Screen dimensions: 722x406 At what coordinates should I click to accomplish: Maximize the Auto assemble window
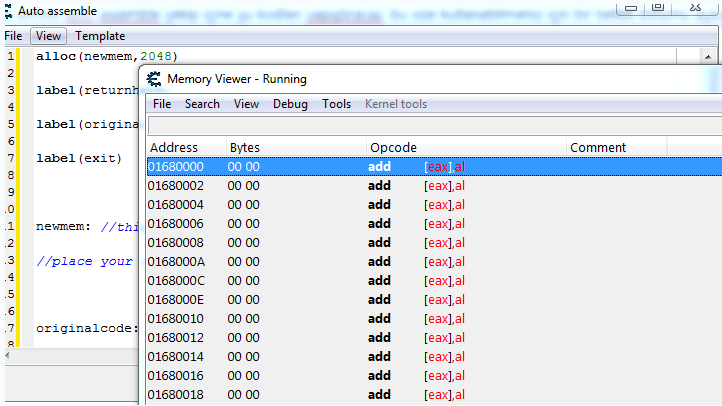pos(658,8)
